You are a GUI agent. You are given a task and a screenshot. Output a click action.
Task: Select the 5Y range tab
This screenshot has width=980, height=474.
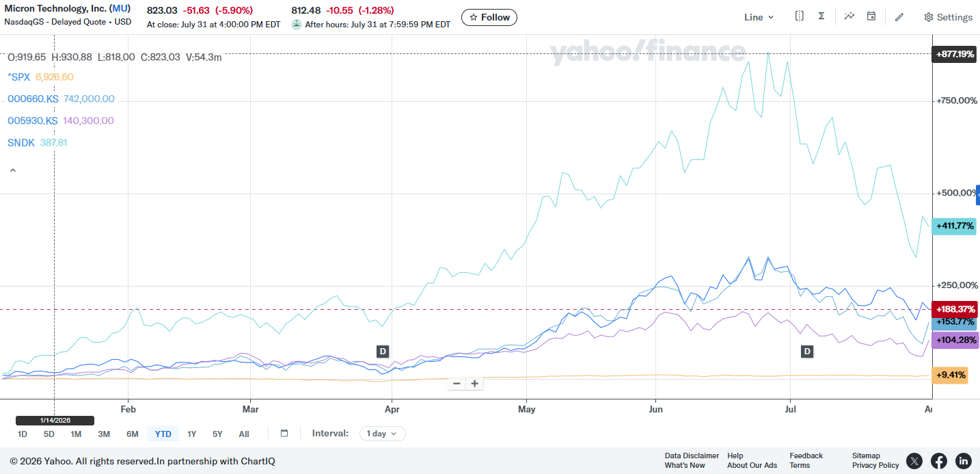click(217, 434)
